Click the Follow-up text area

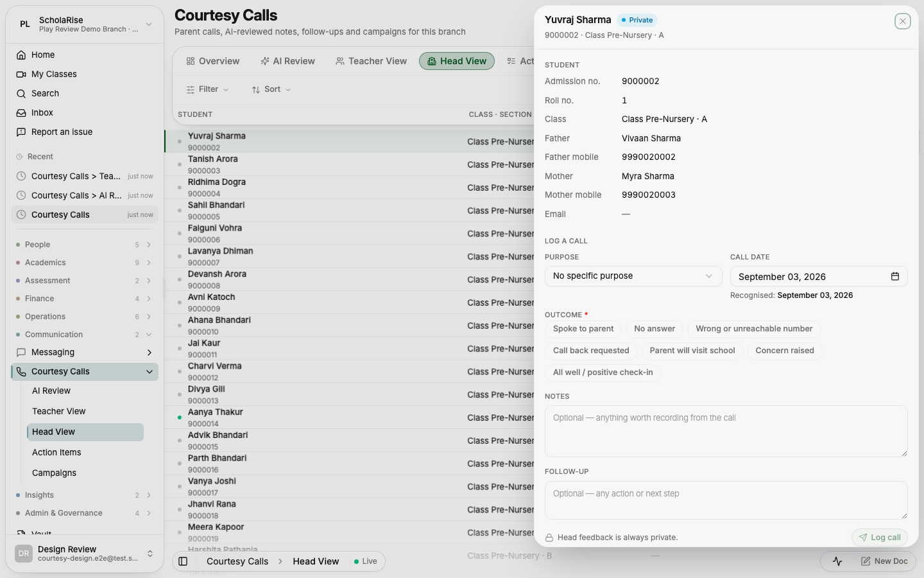pyautogui.click(x=726, y=500)
